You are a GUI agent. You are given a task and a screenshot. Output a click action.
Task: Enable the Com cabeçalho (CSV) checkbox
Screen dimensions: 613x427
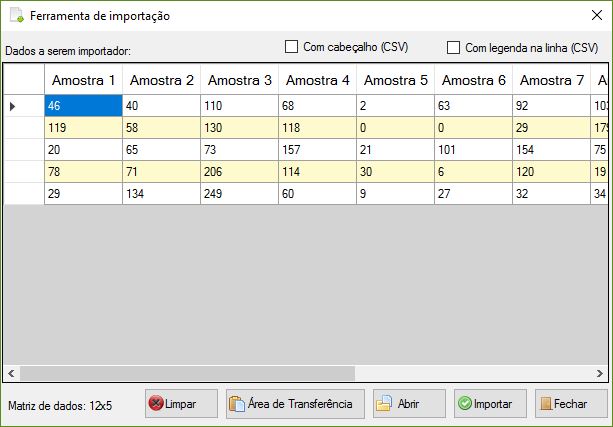[x=292, y=47]
